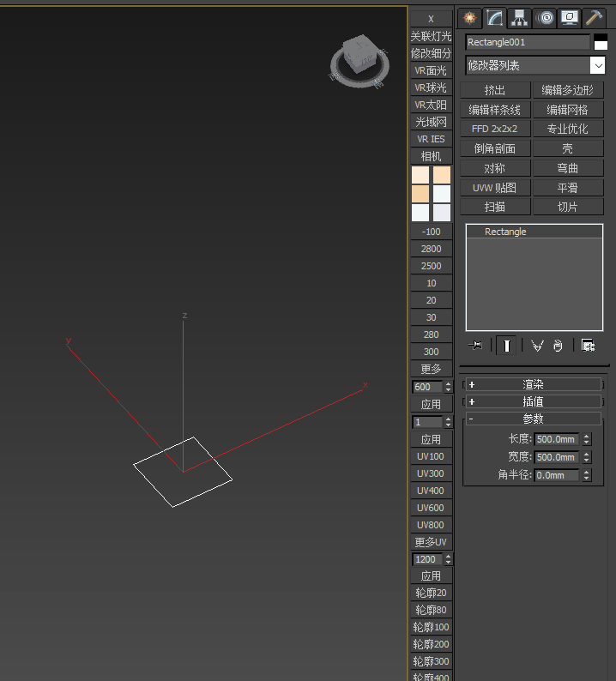Click the 关联灯光 button
This screenshot has height=681, width=616.
[432, 36]
